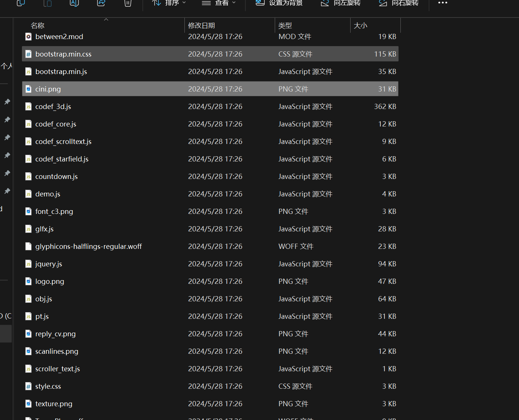
Task: Select file name bootstrap.min.css
Action: coord(63,54)
